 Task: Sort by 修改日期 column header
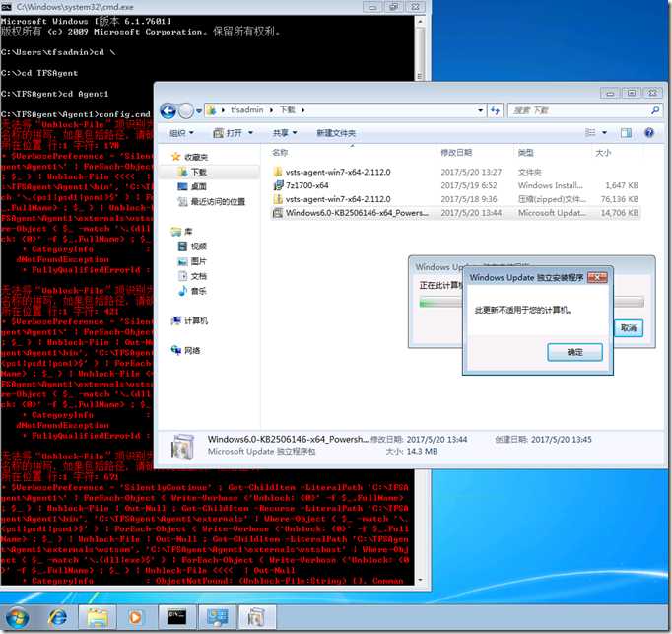(456, 152)
